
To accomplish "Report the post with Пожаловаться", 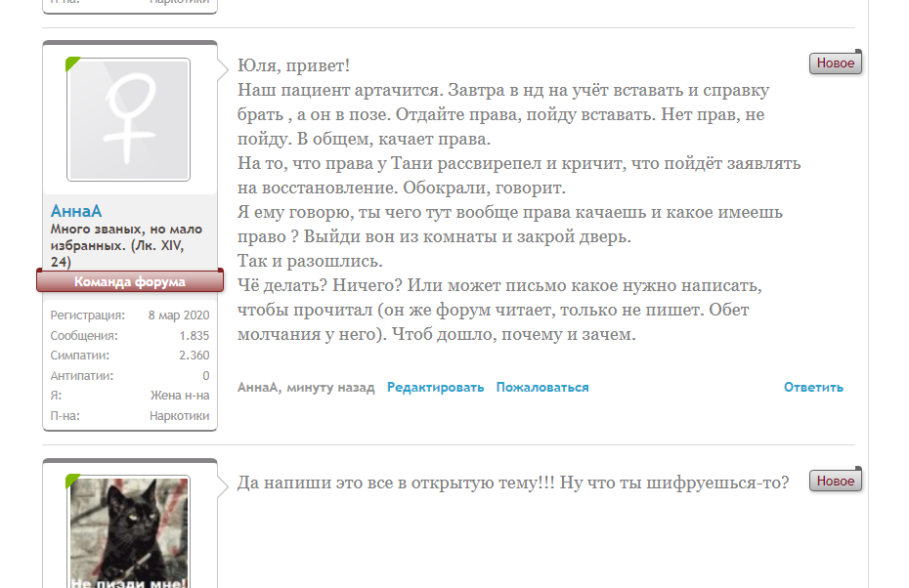I will click(541, 387).
